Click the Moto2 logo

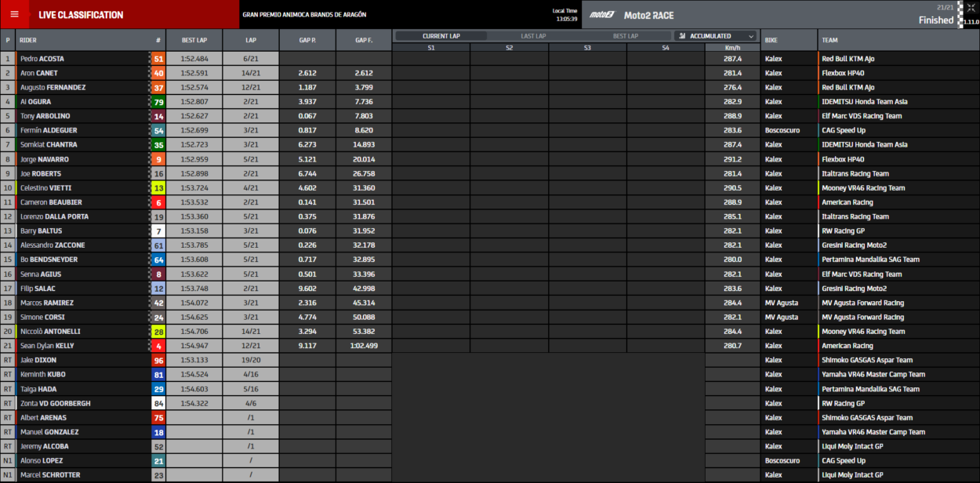pyautogui.click(x=602, y=15)
